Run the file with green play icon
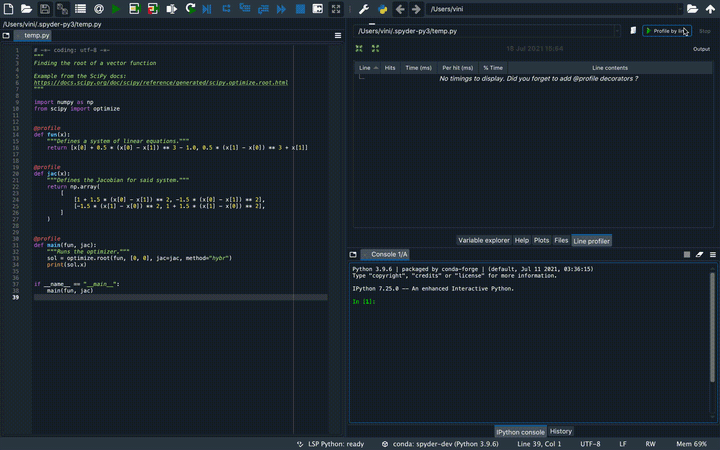Viewport: 720px width, 450px height. [116, 9]
